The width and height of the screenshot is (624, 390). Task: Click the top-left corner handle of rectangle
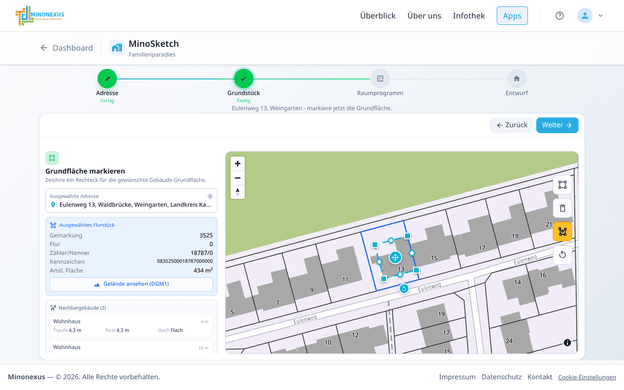pos(374,245)
